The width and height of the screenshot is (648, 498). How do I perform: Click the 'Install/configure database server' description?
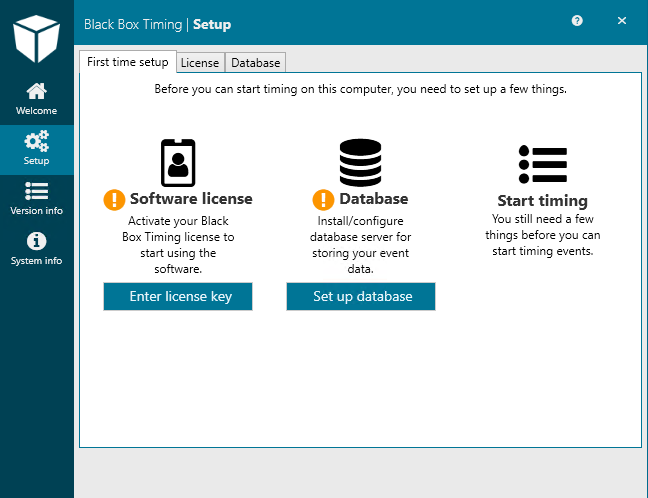[x=360, y=245]
